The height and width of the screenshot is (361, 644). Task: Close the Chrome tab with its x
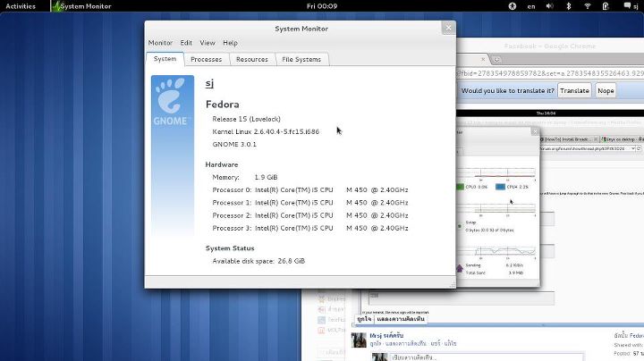click(x=483, y=60)
